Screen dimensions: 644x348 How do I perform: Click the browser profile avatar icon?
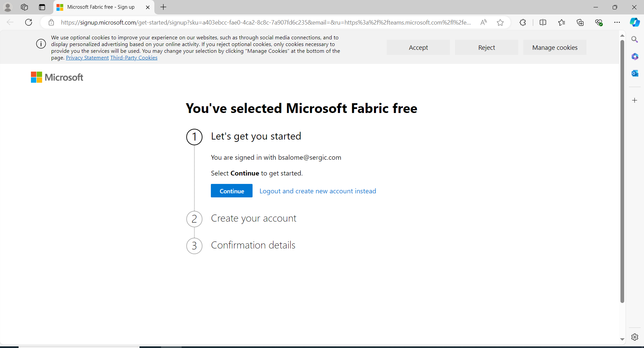pyautogui.click(x=8, y=7)
